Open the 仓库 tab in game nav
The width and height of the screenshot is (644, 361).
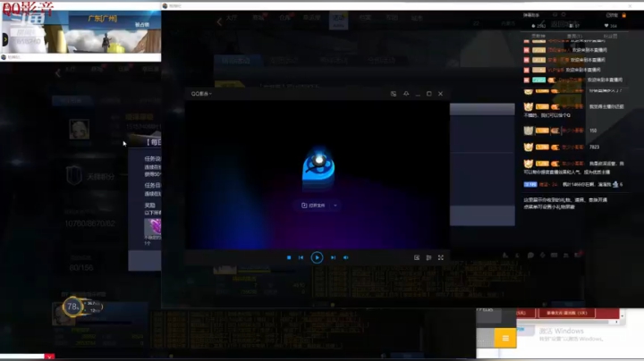click(x=284, y=18)
